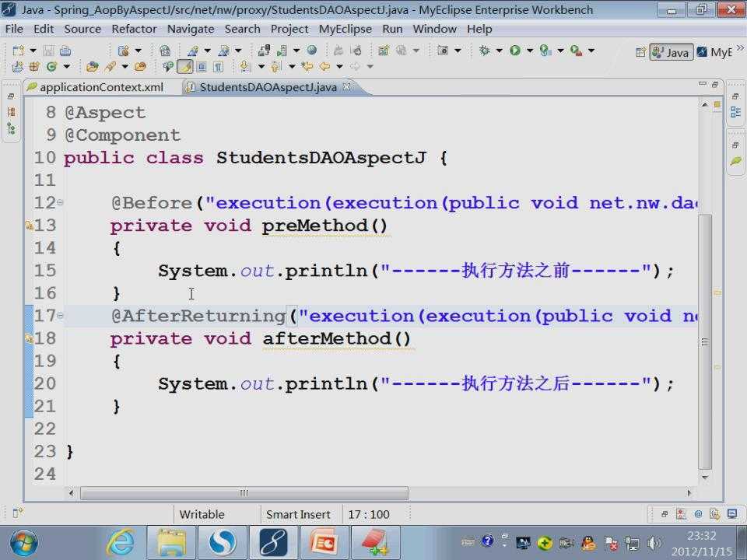This screenshot has width=747, height=560.
Task: Open PowerPoint from the taskbar
Action: click(324, 542)
